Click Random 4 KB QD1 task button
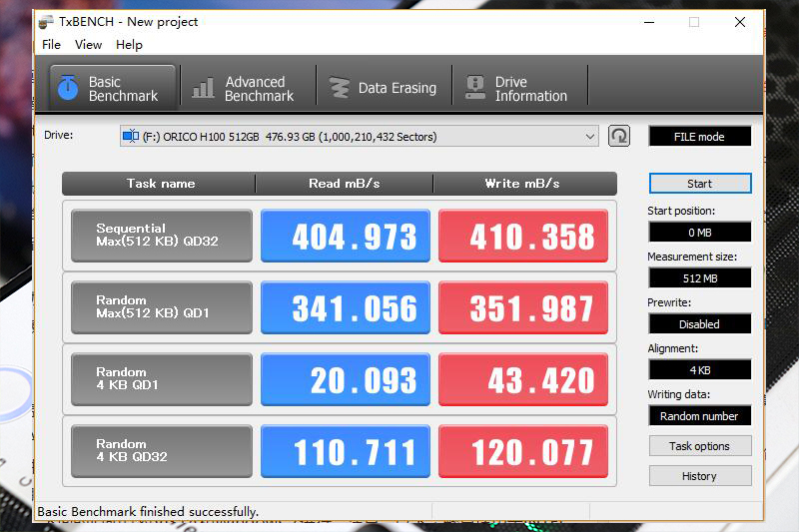The height and width of the screenshot is (532, 799). 162,379
